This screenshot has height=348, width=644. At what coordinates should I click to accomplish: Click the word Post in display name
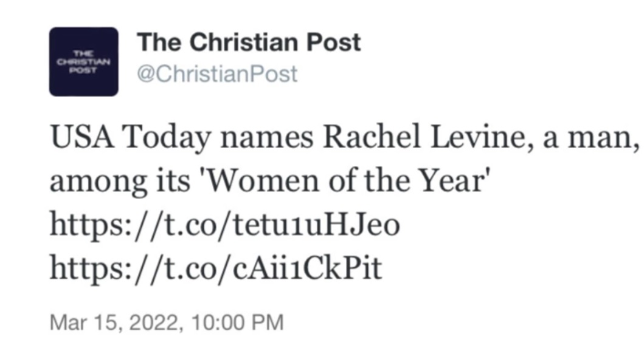(x=334, y=42)
